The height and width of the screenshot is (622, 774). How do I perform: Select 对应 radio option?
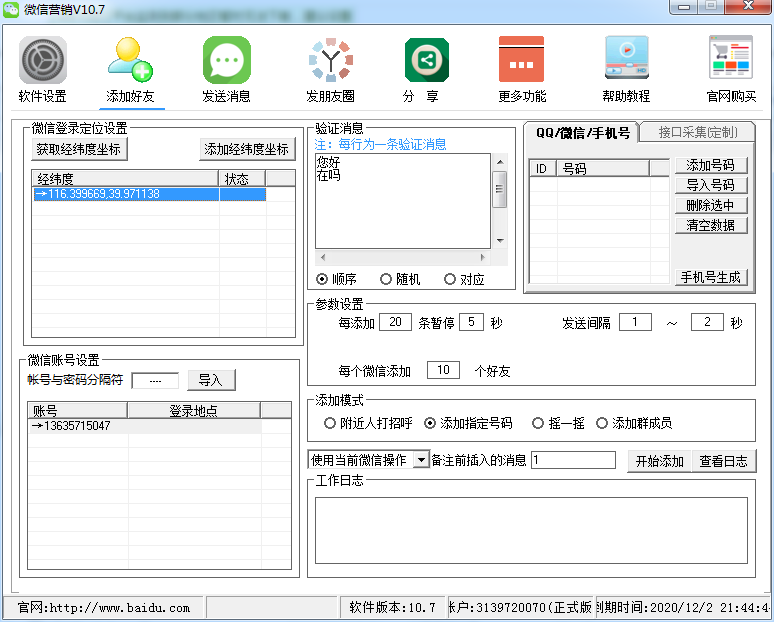click(450, 279)
